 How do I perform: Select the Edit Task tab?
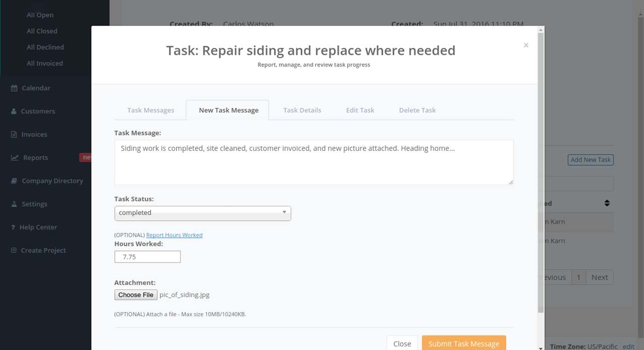[x=360, y=110]
